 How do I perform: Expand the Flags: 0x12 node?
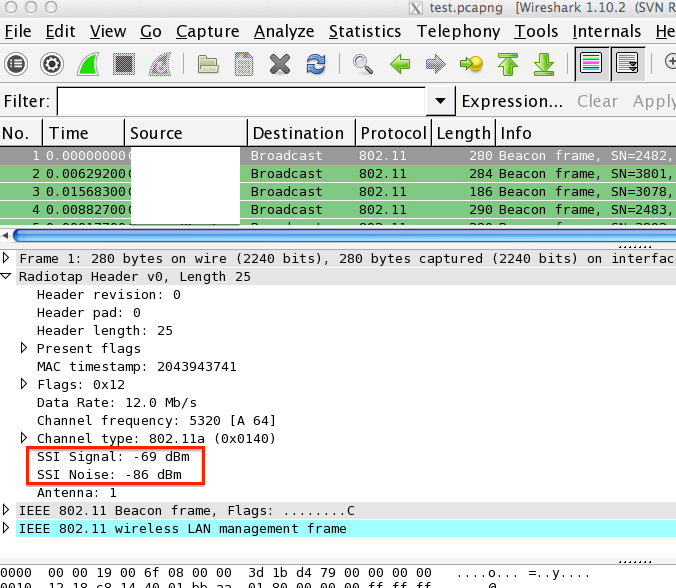tap(24, 384)
